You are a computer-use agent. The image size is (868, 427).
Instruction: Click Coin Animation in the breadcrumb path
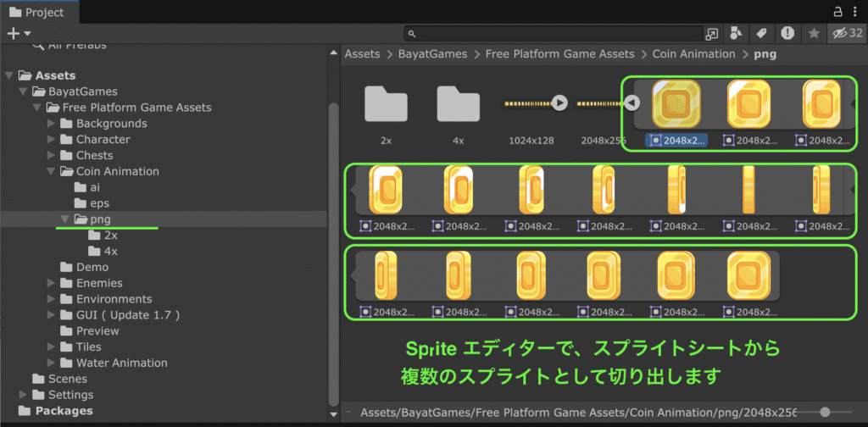(693, 53)
